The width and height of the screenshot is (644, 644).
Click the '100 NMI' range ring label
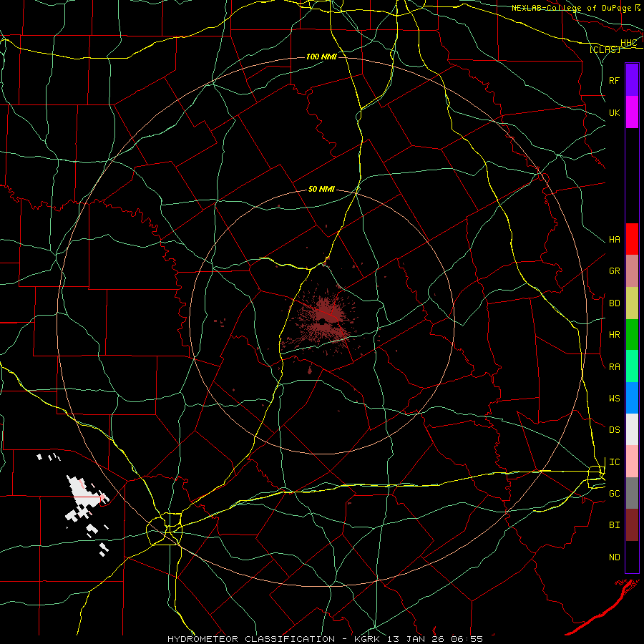321,57
